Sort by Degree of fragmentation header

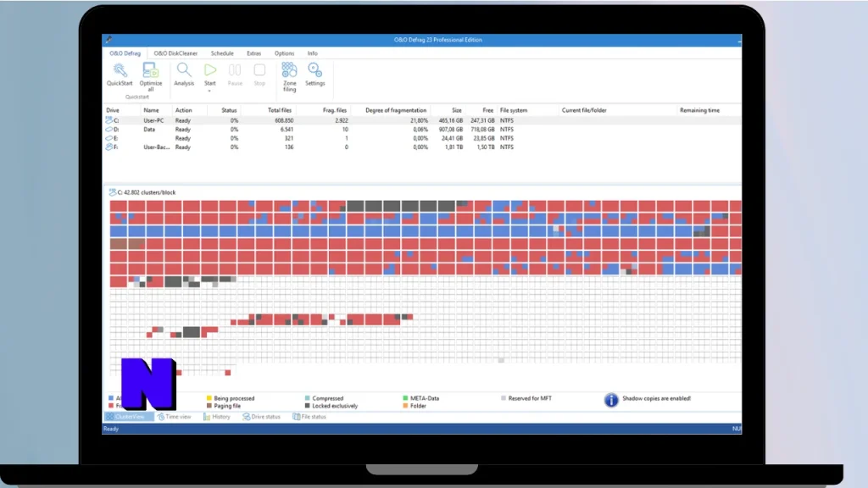point(396,110)
